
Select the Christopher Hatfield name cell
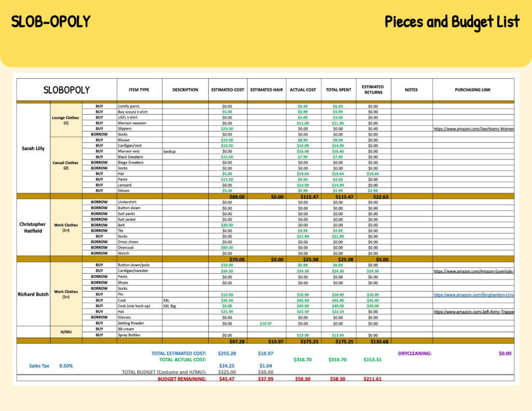point(33,228)
